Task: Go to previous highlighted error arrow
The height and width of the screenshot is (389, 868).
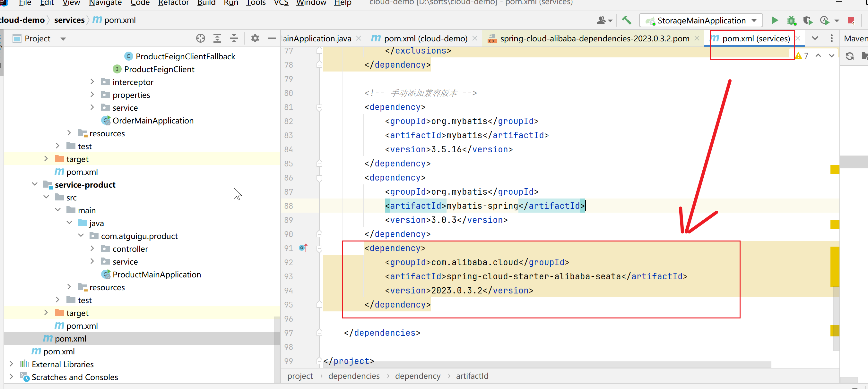Action: coord(818,55)
